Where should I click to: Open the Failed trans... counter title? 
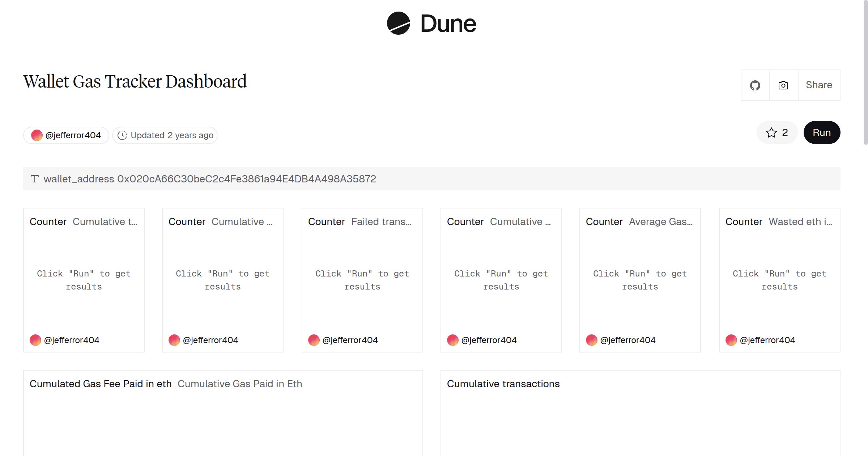(381, 222)
